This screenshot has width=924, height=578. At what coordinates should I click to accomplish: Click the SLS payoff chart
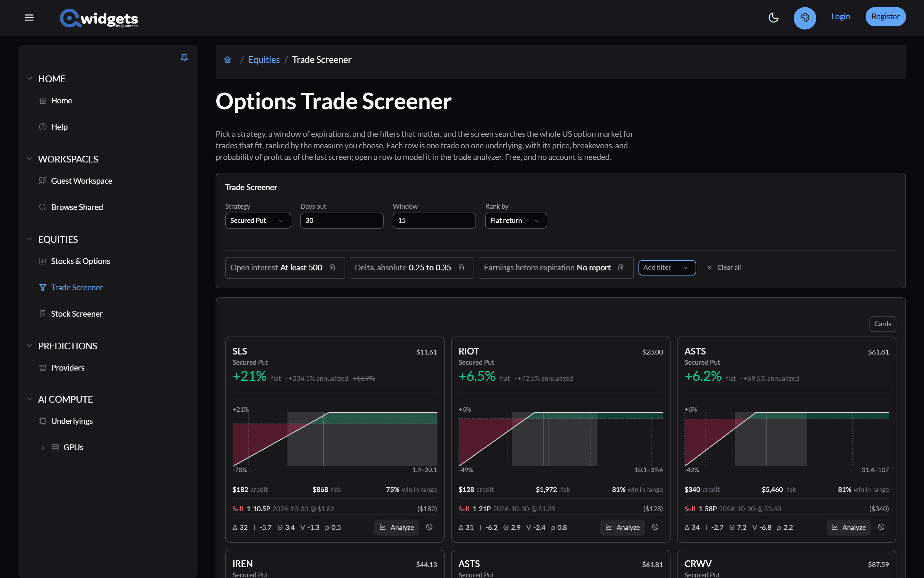click(x=335, y=439)
